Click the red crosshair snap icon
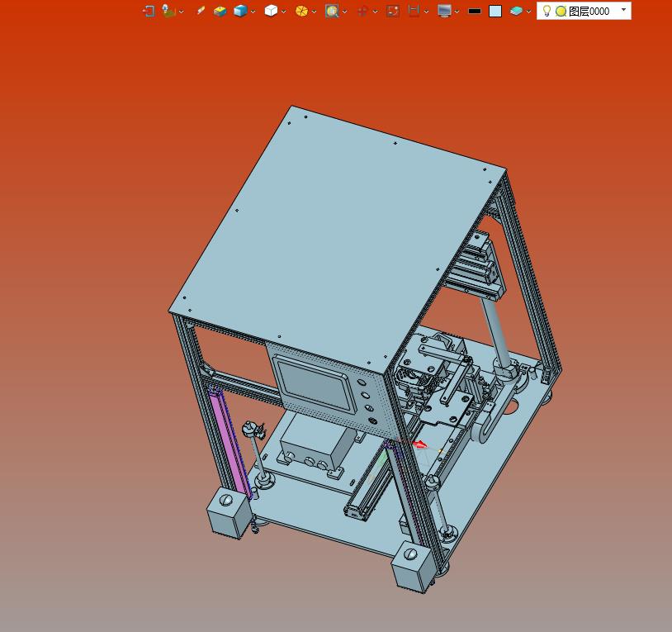Screen dimensions: 672x632 coord(362,11)
